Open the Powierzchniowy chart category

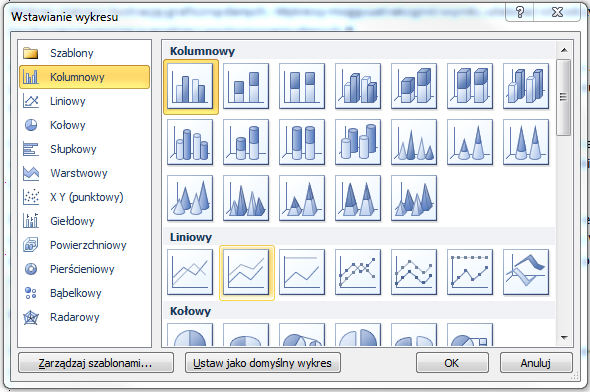pyautogui.click(x=84, y=245)
